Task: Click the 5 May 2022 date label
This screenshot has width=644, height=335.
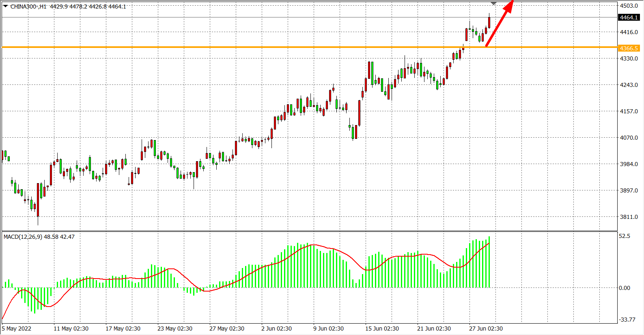Action: [17, 329]
